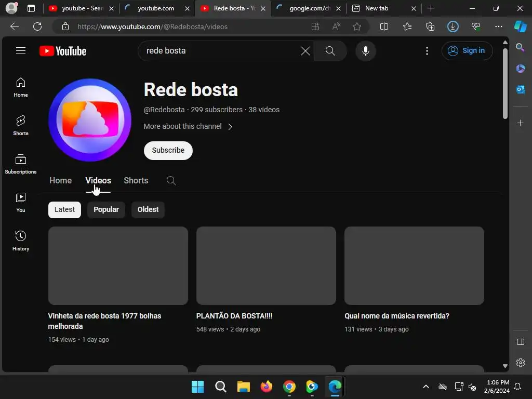Add a new Edge sidebar app
532x399 pixels.
click(520, 123)
